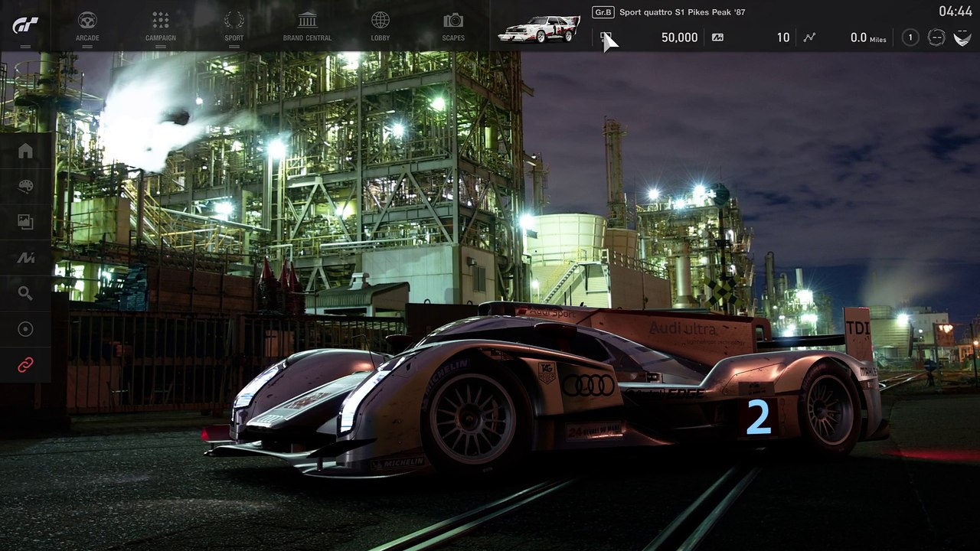Click the 50,000 credits value
Image resolution: width=980 pixels, height=551 pixels.
coord(680,37)
